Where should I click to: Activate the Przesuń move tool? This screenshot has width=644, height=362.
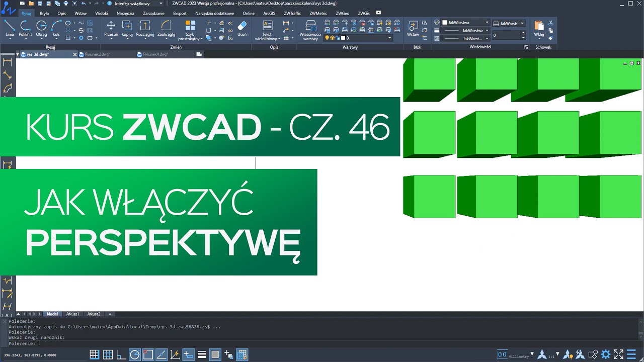click(111, 29)
